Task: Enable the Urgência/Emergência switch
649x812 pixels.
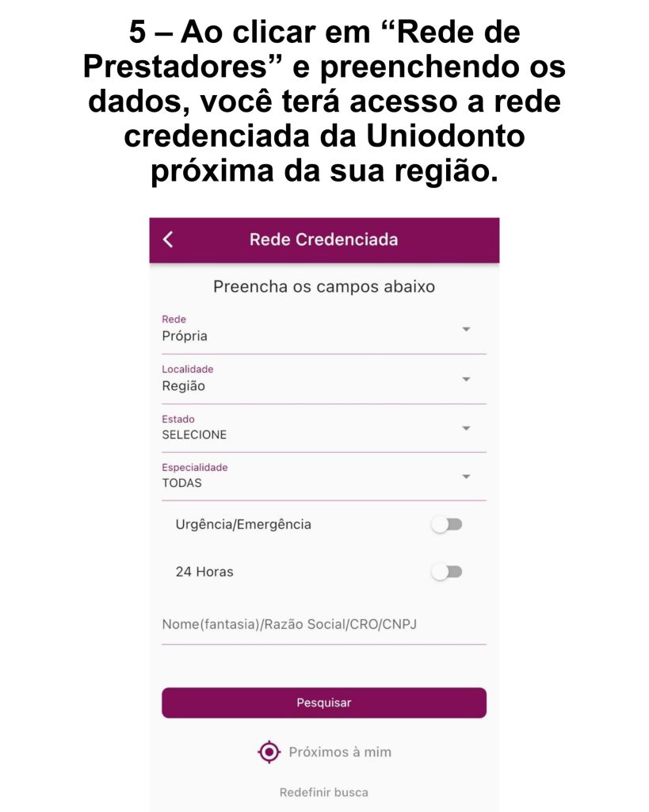Action: pyautogui.click(x=447, y=525)
